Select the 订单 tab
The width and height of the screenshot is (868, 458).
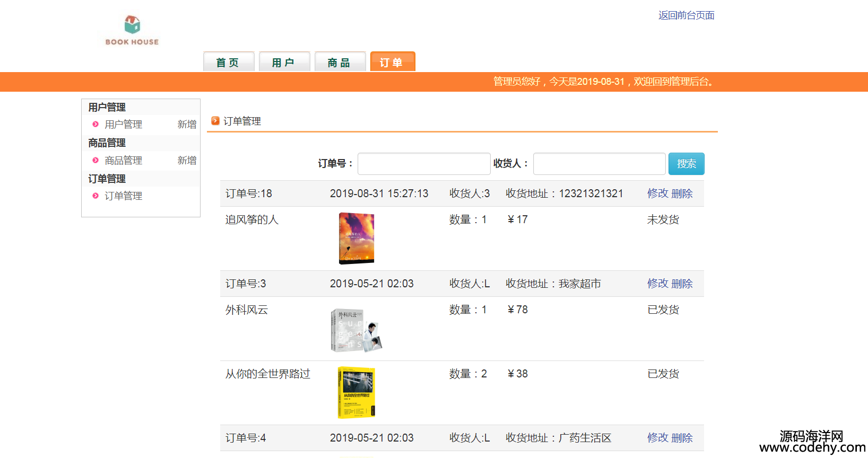click(392, 62)
